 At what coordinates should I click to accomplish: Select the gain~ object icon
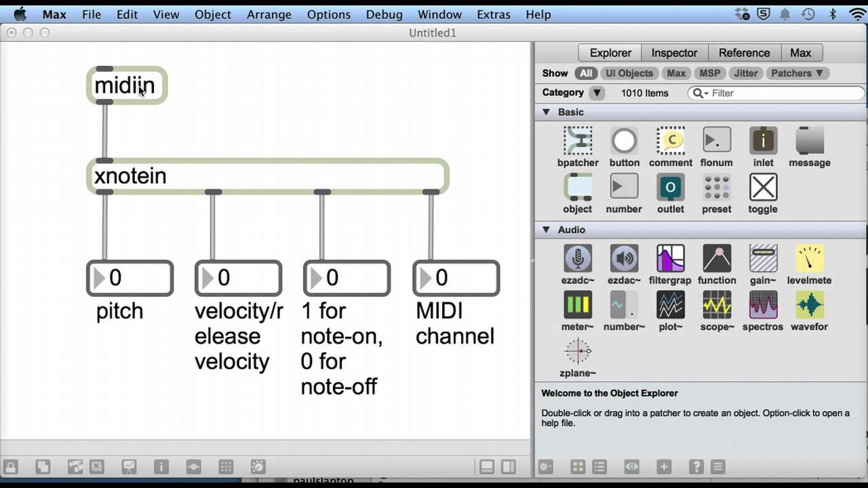click(x=763, y=258)
